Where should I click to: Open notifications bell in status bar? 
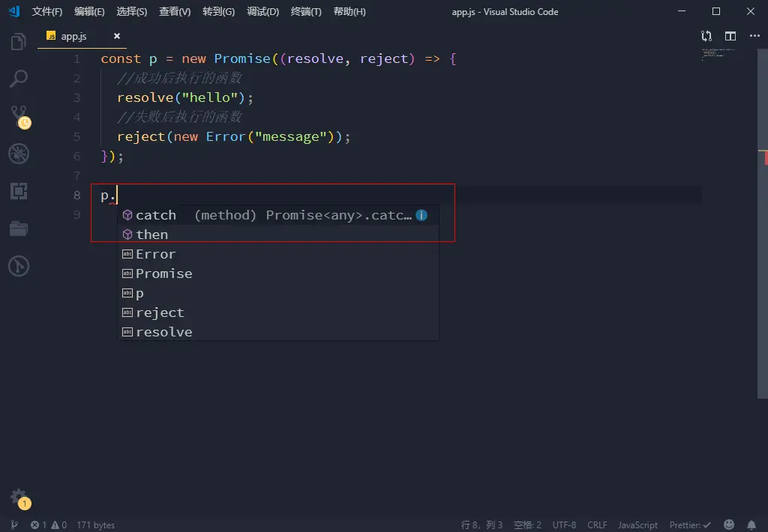[x=751, y=525]
